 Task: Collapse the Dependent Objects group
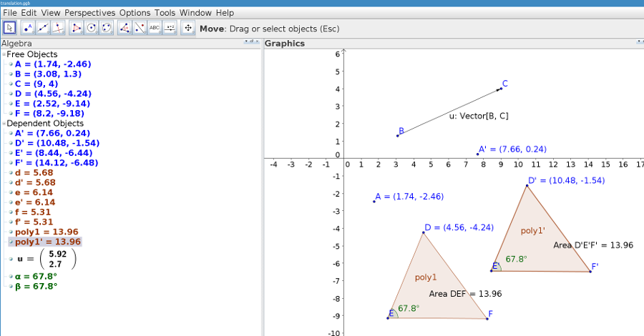tap(4, 124)
